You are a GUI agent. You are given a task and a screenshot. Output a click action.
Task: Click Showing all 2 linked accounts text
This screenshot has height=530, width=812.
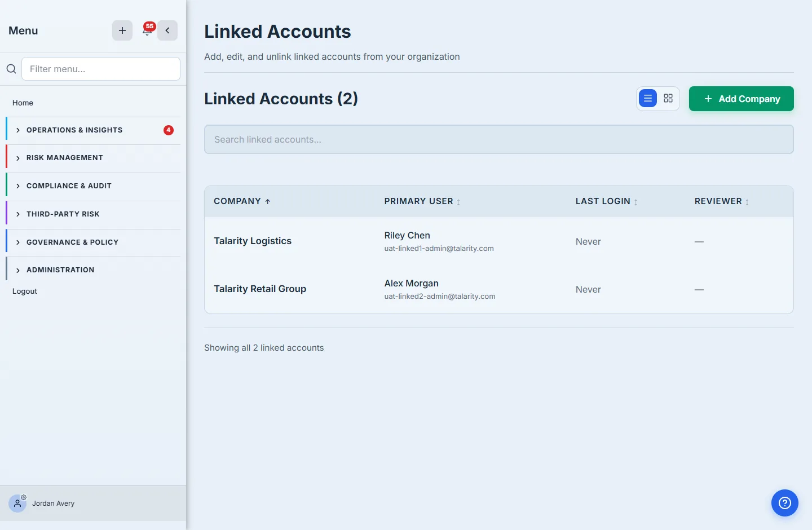[264, 348]
